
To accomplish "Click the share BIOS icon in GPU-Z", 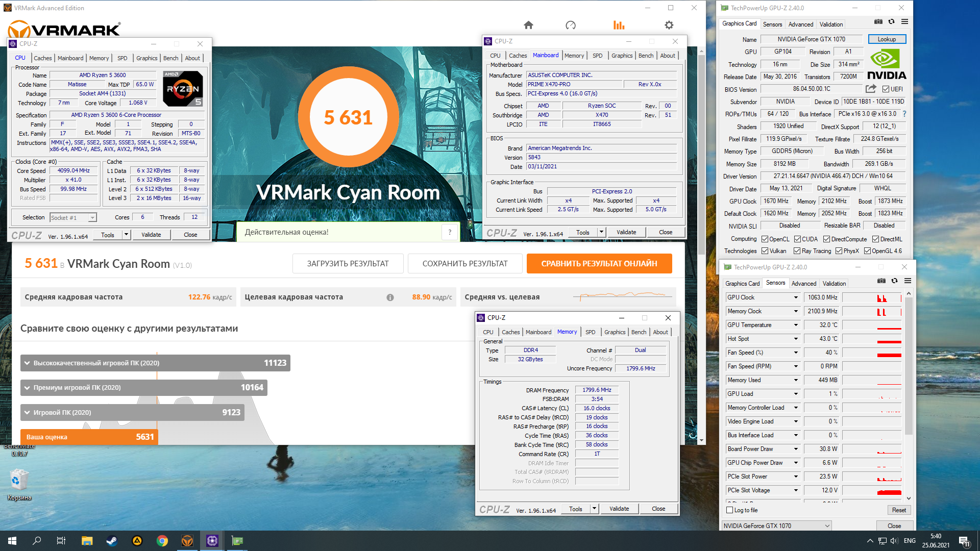I will (871, 89).
